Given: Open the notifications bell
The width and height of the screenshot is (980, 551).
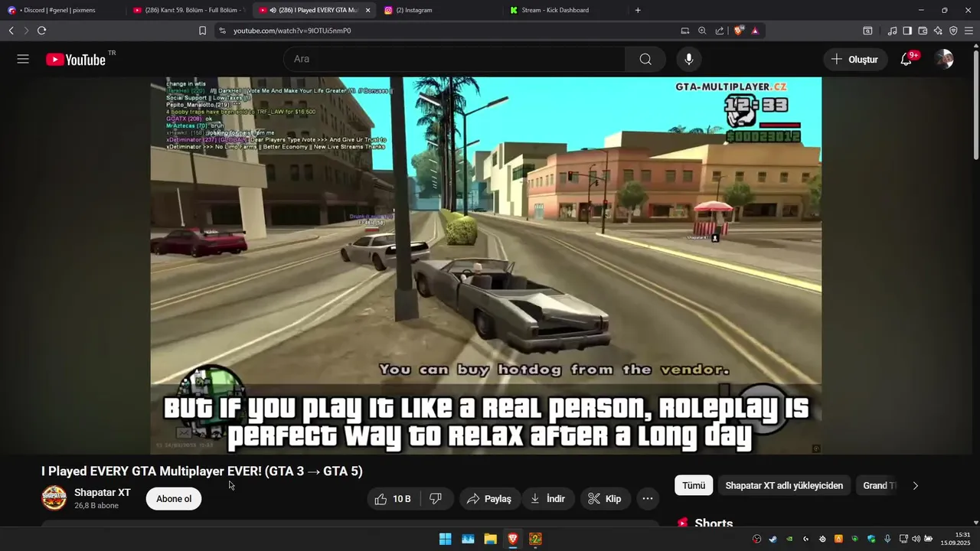Looking at the screenshot, I should (906, 59).
